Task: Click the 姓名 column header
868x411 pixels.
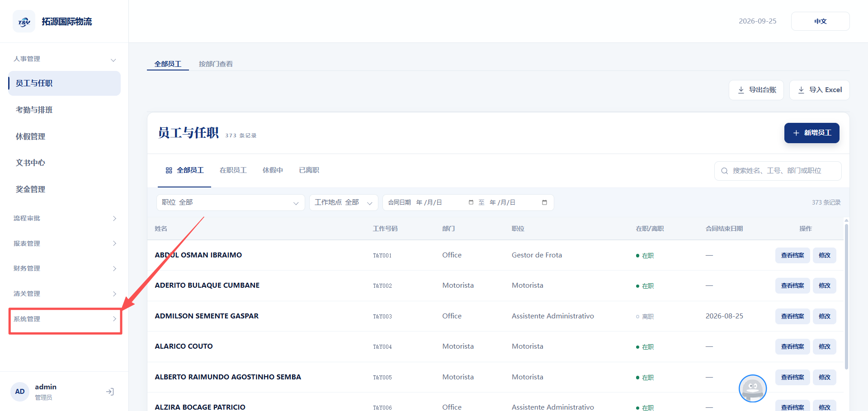Action: 161,229
